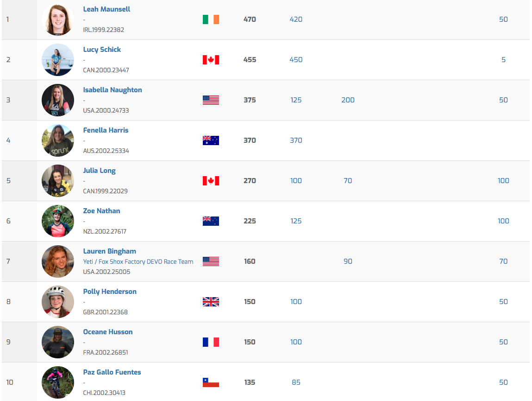Click the Canadian flag beside Lucy Schick
The image size is (532, 401).
211,60
